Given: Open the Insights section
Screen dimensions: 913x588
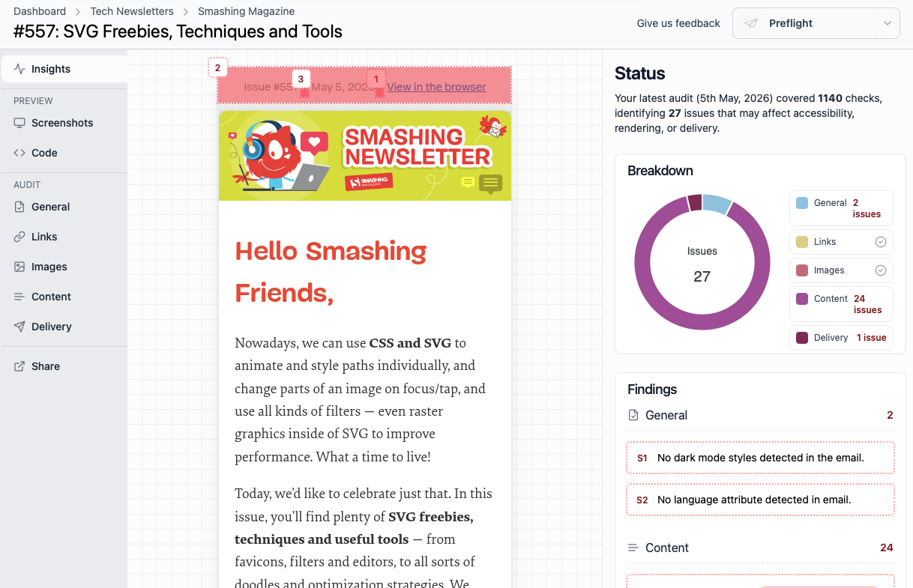Looking at the screenshot, I should (64, 69).
